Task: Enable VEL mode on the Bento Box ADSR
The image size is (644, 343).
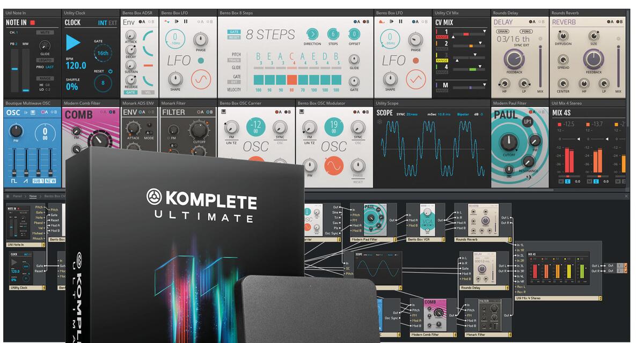Action: pos(148,92)
